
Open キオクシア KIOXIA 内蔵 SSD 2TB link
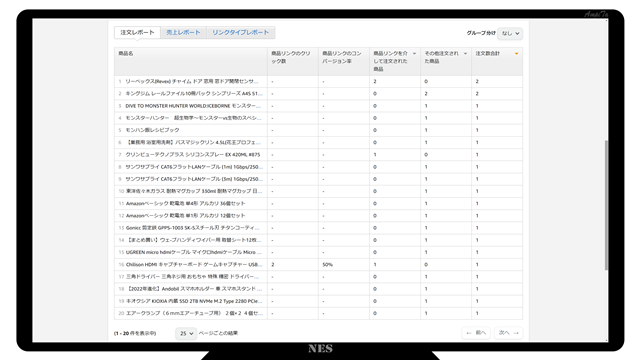point(194,301)
